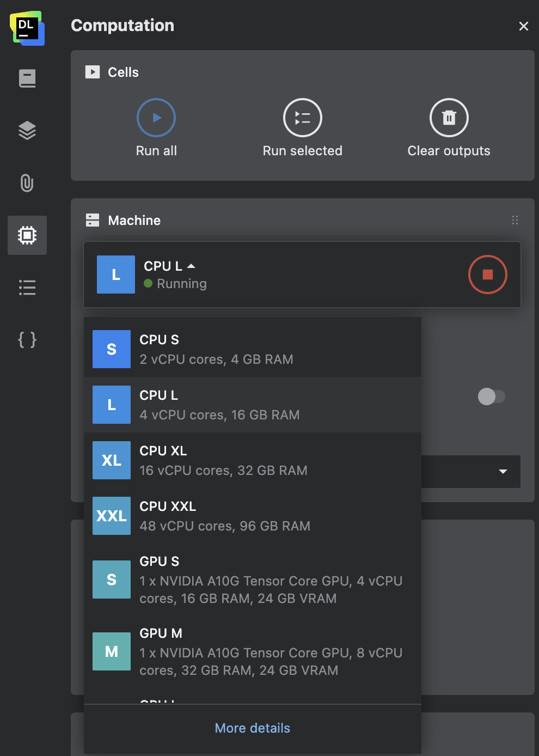Collapse the CPU L machine selector chevron
The height and width of the screenshot is (756, 539).
[191, 266]
